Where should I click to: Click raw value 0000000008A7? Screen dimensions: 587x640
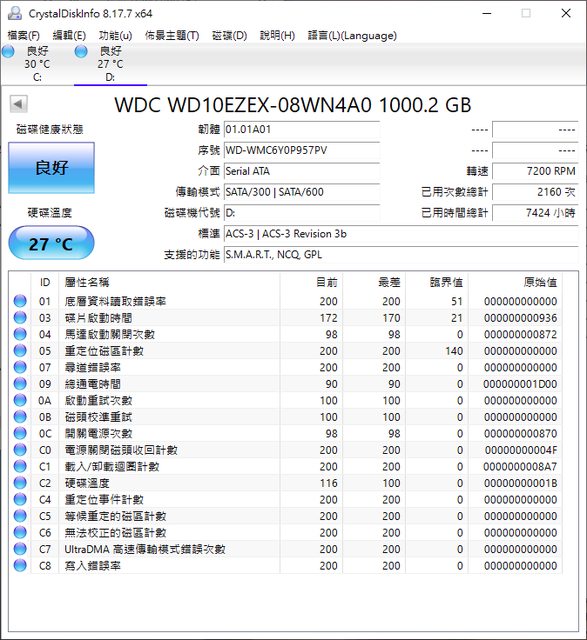(x=520, y=467)
